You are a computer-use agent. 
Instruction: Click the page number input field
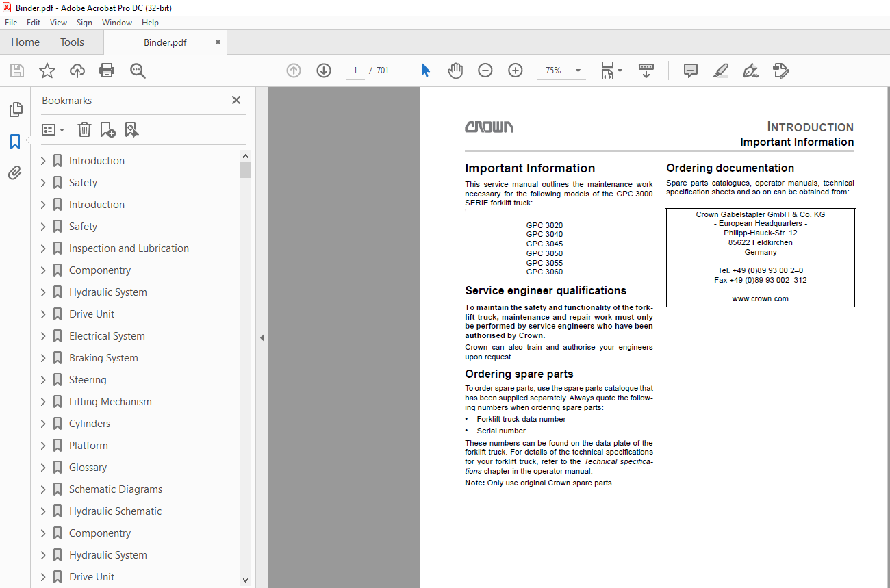[355, 71]
